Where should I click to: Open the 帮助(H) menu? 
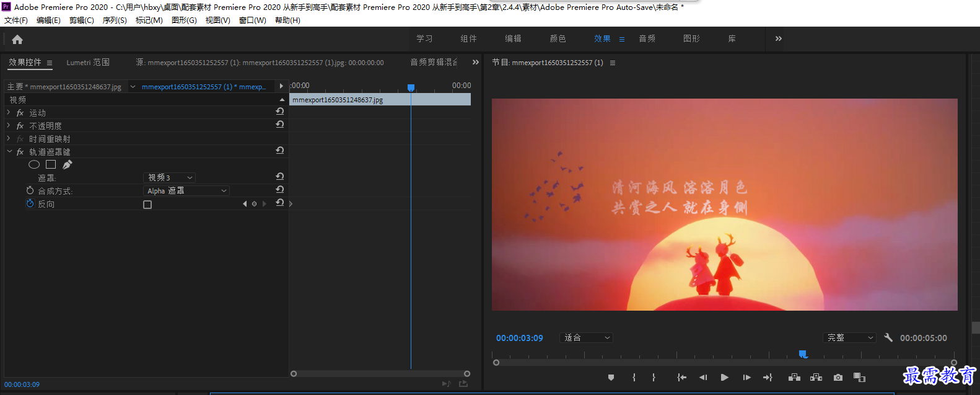coord(287,20)
